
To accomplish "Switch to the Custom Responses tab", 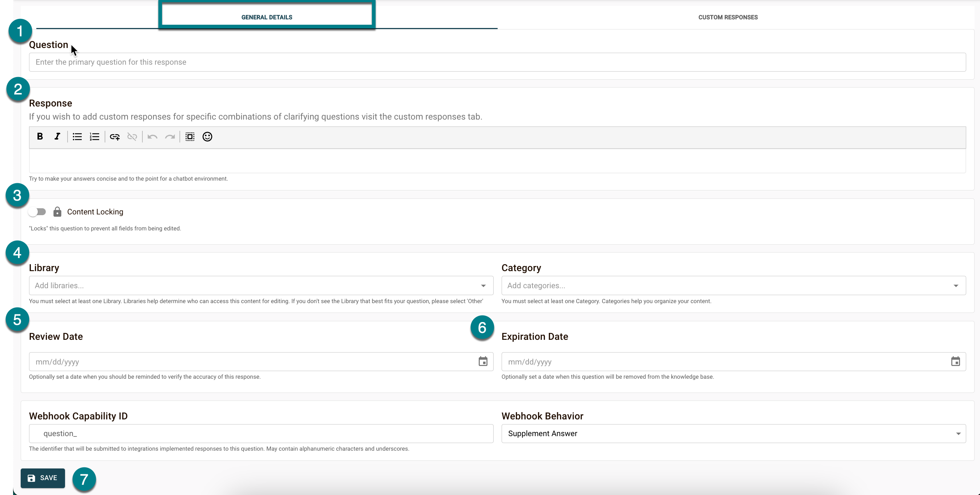I will 728,17.
